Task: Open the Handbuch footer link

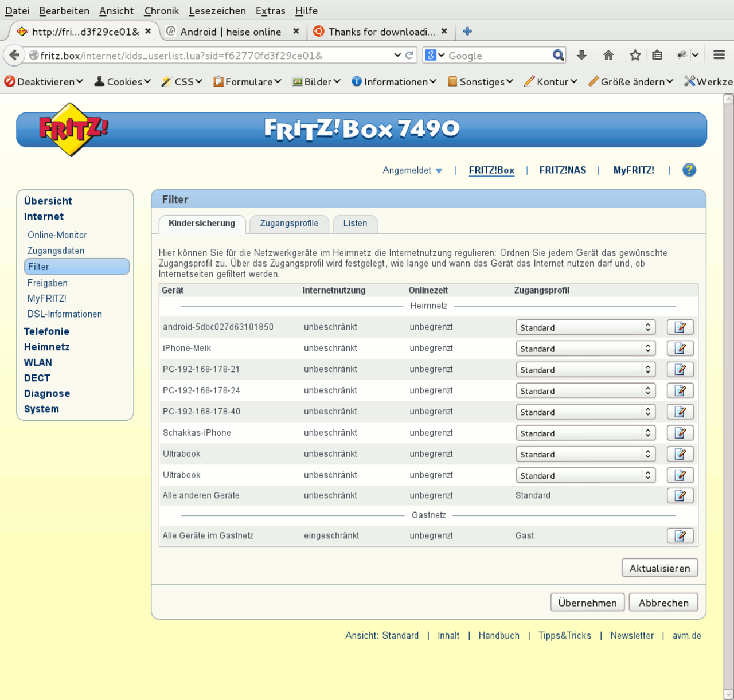Action: [x=499, y=636]
